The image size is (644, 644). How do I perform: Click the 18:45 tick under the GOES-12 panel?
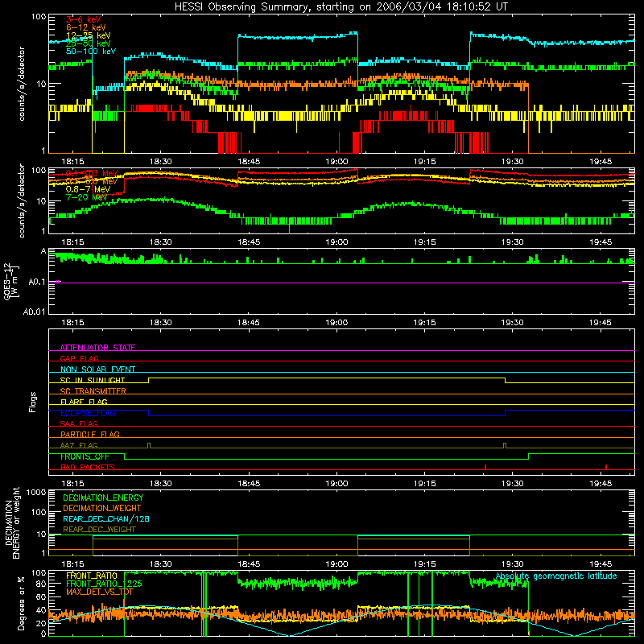249,323
